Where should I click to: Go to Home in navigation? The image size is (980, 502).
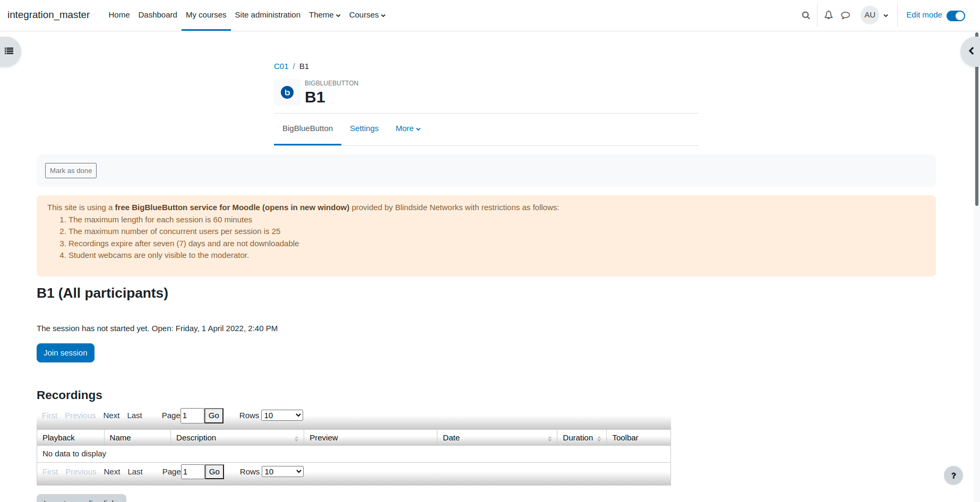pos(119,15)
